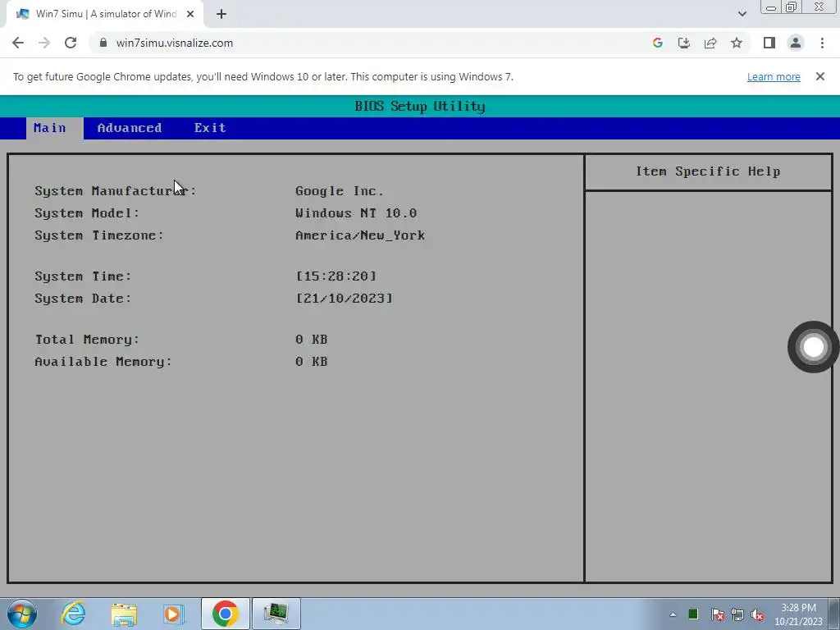Select the System Time value [15:28:20]
The width and height of the screenshot is (840, 630).
(336, 276)
